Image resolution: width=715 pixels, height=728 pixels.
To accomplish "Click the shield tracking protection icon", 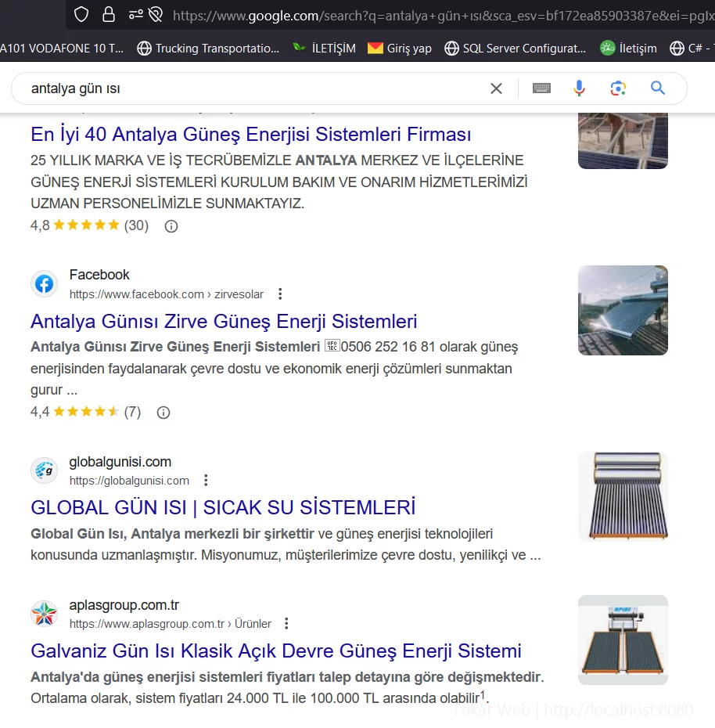I will tap(81, 14).
